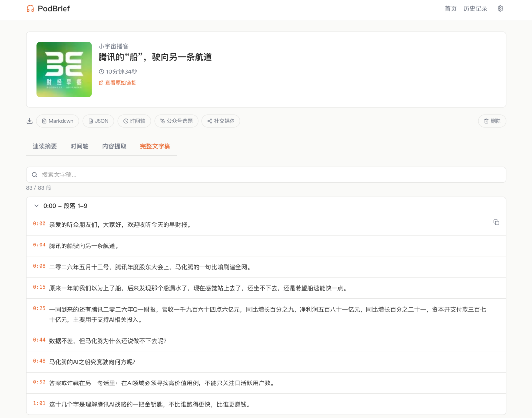532x418 pixels.
Task: Click paragraph starting 一同到来的还有腾讯
Action: coord(267,314)
